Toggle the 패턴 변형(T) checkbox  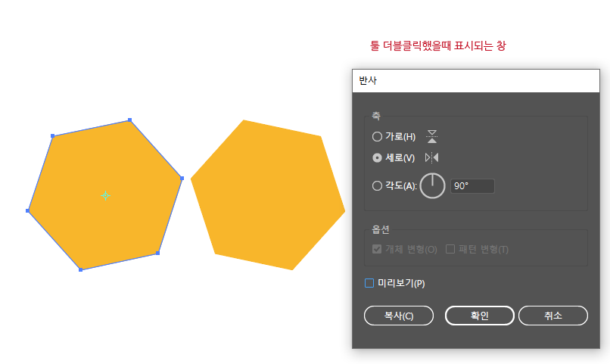tap(450, 249)
